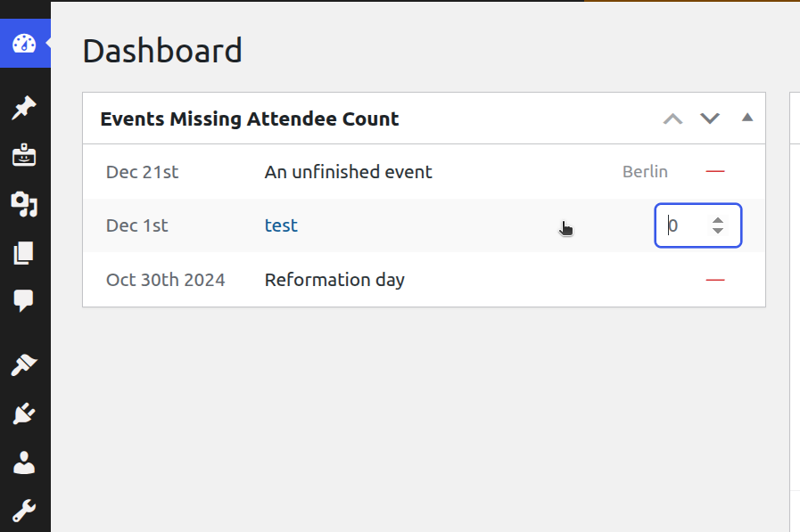Viewport: 800px width, 532px height.
Task: Collapse the Events Missing Attendee Count widget
Action: pyautogui.click(x=747, y=117)
